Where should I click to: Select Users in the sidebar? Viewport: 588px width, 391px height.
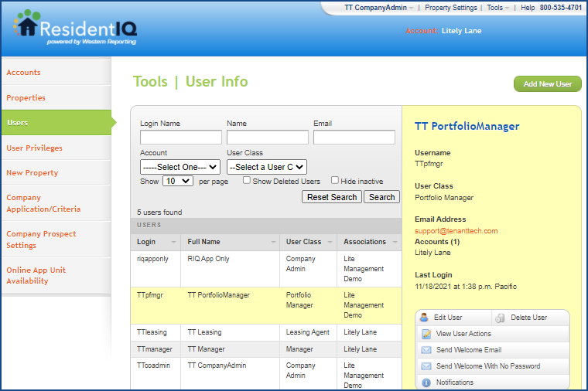click(56, 122)
